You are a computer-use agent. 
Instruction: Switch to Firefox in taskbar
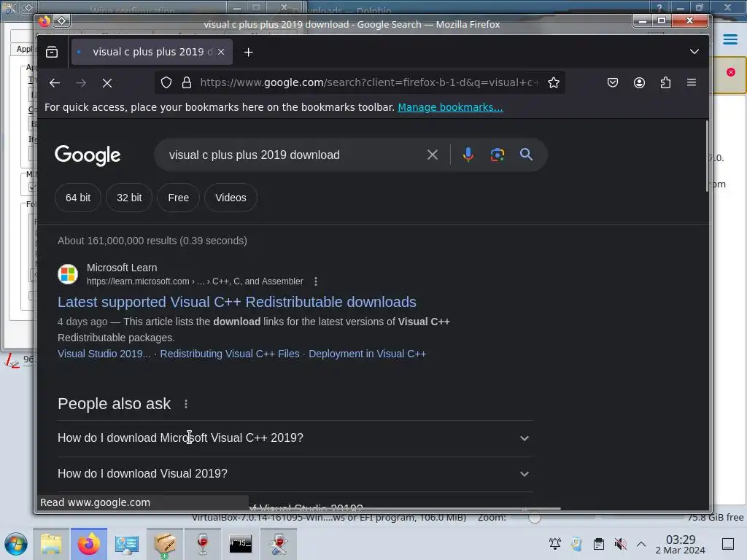coord(88,544)
